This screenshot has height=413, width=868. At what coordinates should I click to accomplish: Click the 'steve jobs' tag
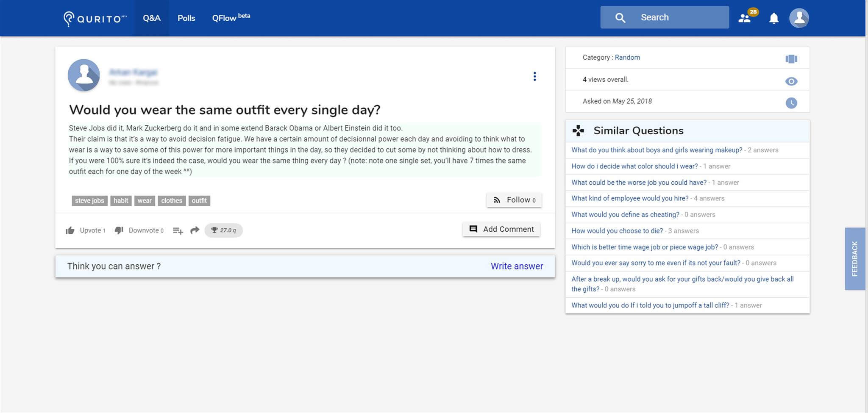coord(89,201)
